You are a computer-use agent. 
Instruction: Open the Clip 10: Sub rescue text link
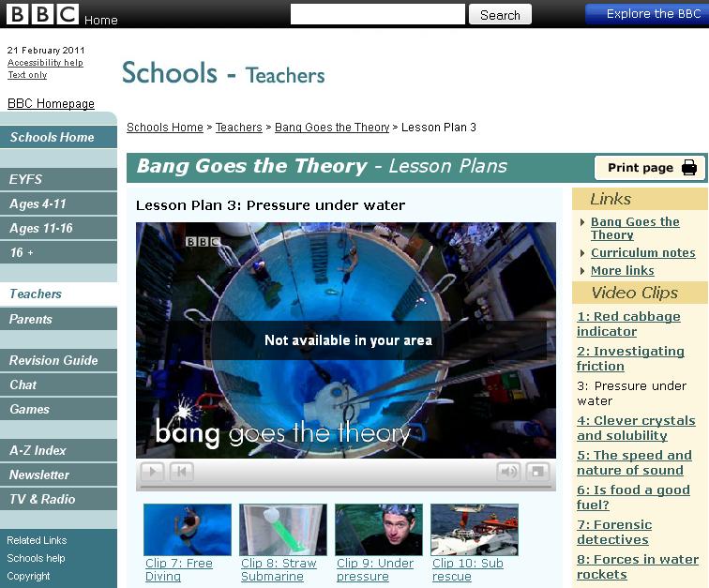[468, 570]
